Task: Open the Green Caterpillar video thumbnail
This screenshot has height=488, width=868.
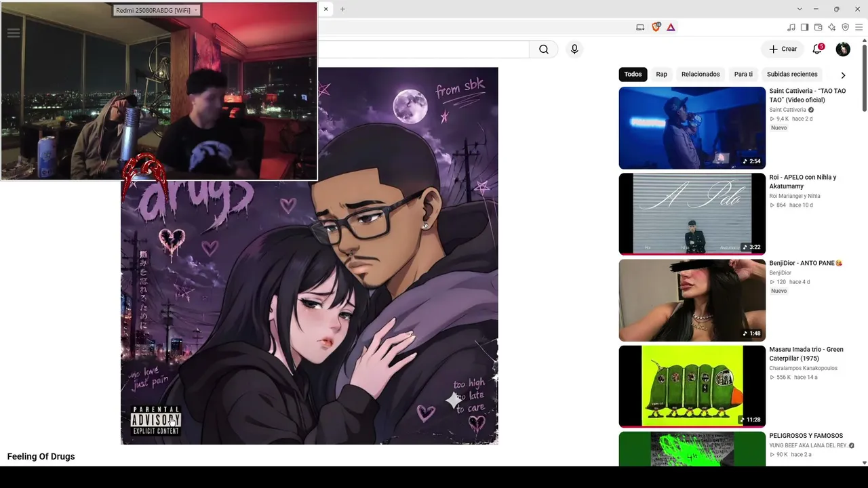Action: [692, 386]
